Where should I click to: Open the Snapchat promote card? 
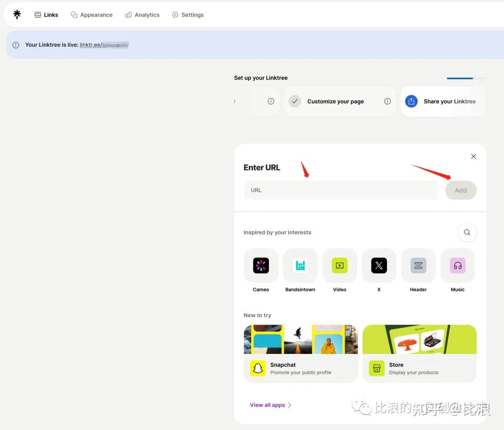pyautogui.click(x=301, y=353)
